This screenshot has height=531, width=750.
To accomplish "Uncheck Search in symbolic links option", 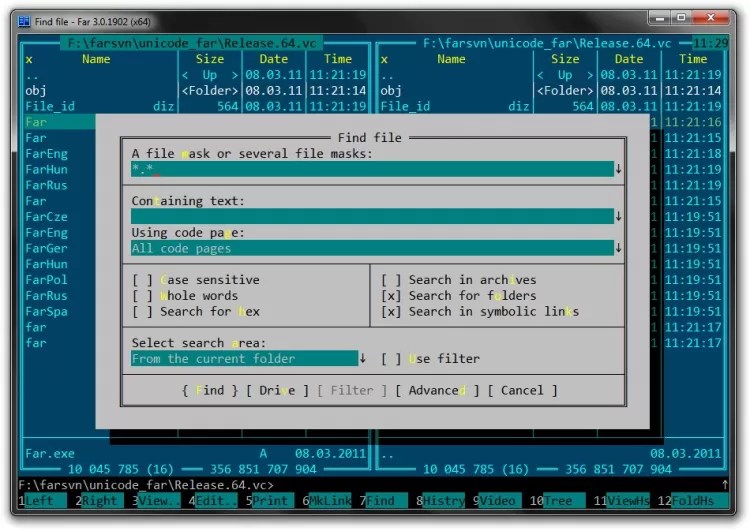I will (391, 311).
